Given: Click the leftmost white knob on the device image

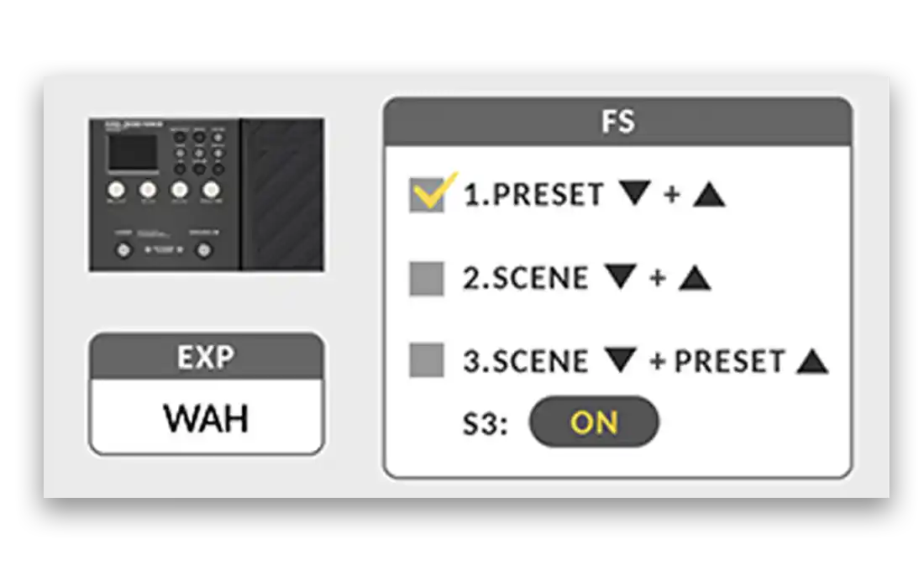Looking at the screenshot, I should 116,190.
